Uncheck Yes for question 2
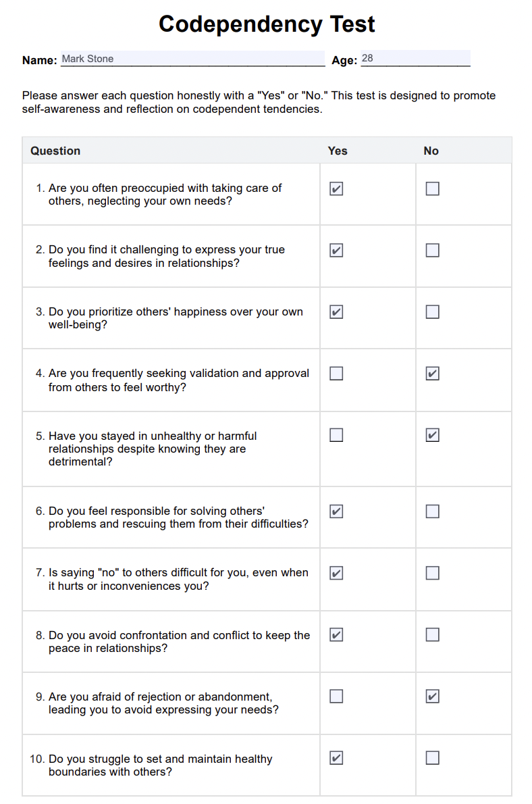This screenshot has height=804, width=532. (336, 251)
